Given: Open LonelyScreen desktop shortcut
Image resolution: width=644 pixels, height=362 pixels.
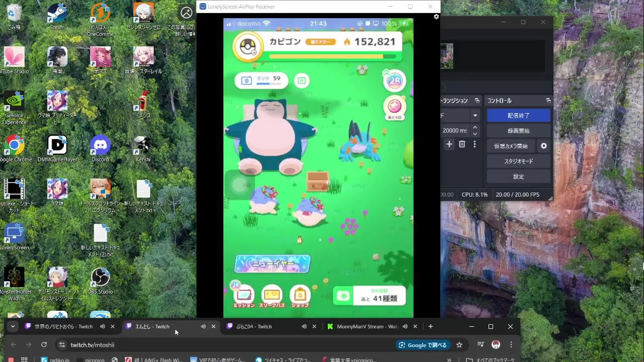Looking at the screenshot, I should 14,237.
